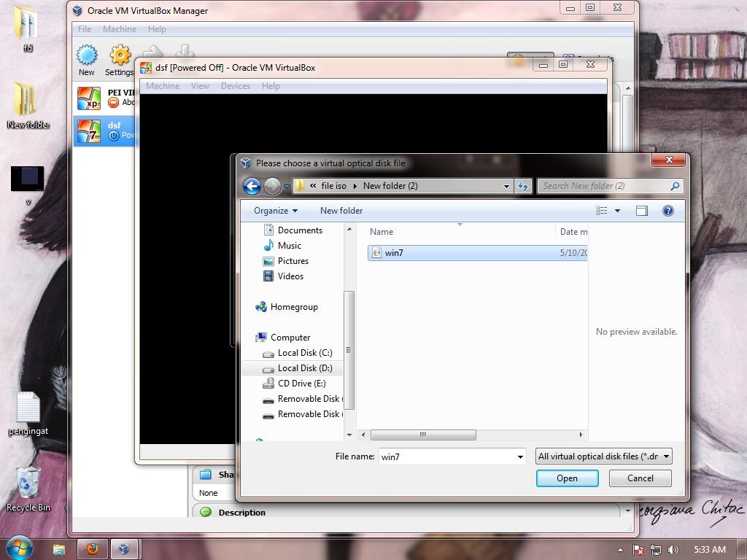Click New folder button in dialog toolbar
Screen dimensions: 747x560
[x=341, y=211]
